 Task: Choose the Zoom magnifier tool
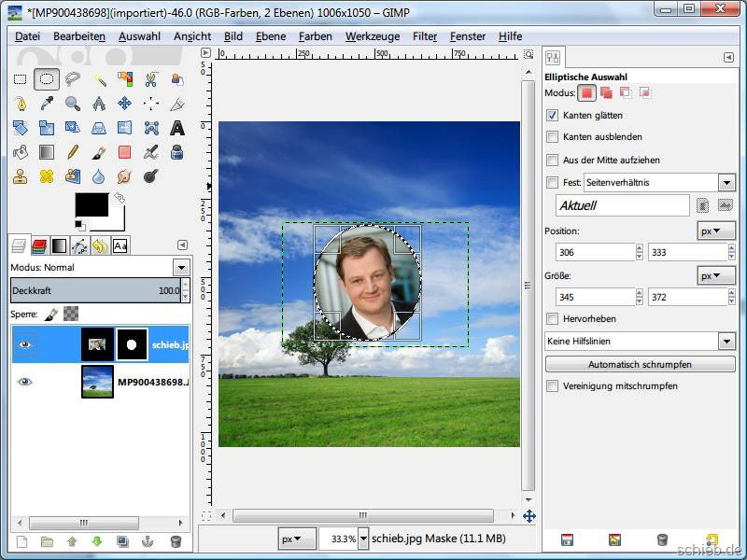[72, 104]
